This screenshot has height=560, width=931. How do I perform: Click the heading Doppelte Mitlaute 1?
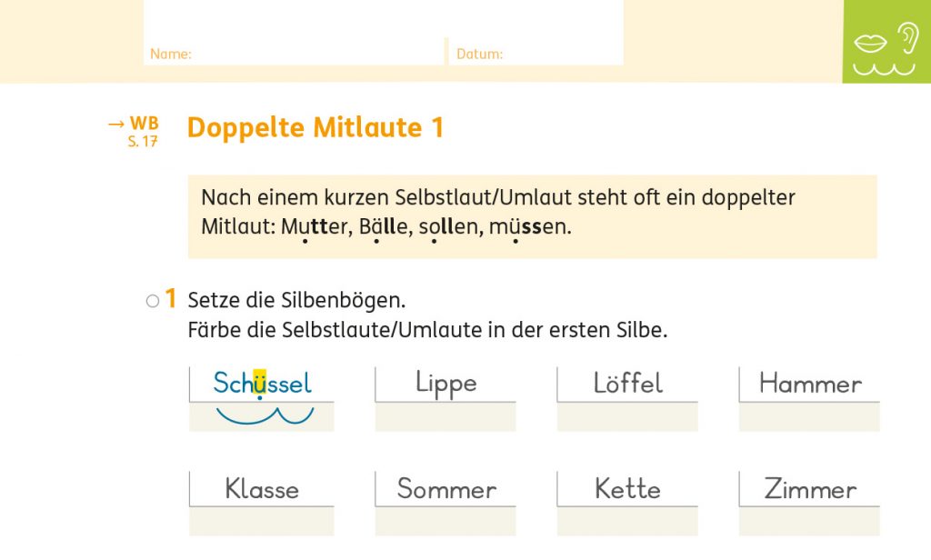tap(315, 128)
